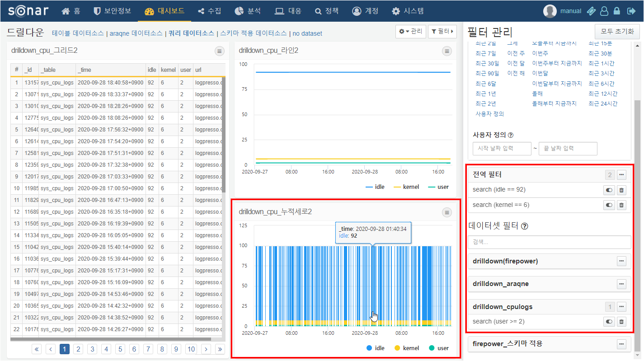Screen dimensions: 644x361
Task: Click the padlock icon in header
Action: 617,11
